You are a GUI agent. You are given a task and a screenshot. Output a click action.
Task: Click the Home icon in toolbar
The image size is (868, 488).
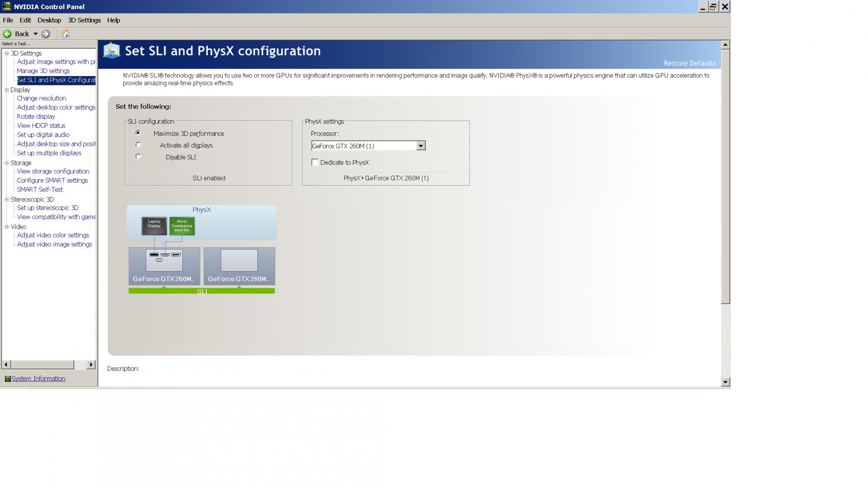(x=65, y=34)
